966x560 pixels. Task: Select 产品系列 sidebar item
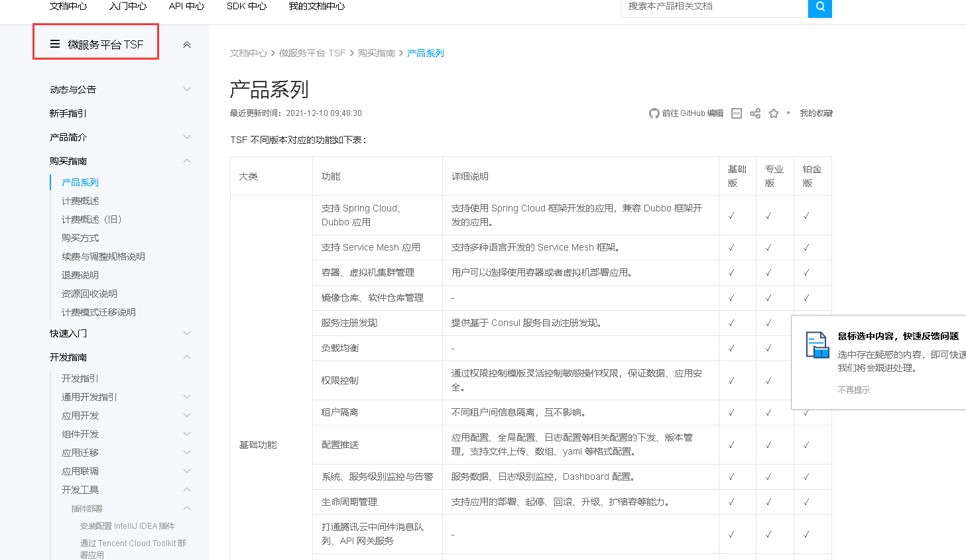point(80,182)
